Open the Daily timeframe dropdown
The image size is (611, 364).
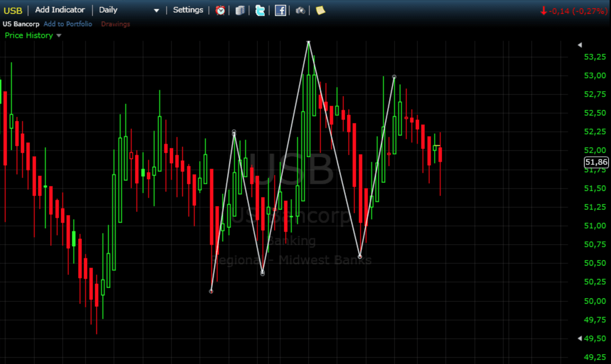click(129, 10)
